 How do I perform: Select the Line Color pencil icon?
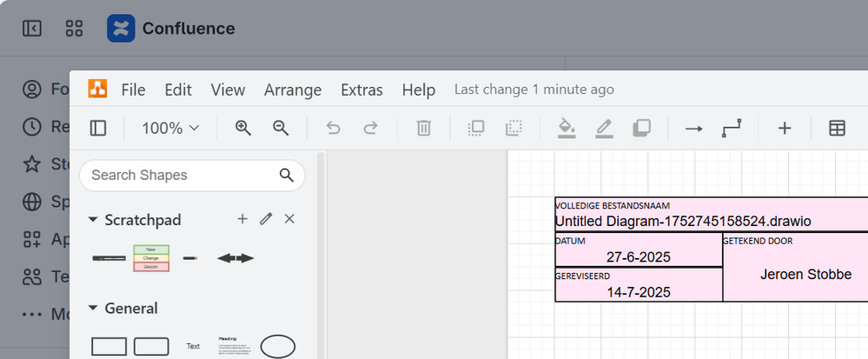point(604,128)
